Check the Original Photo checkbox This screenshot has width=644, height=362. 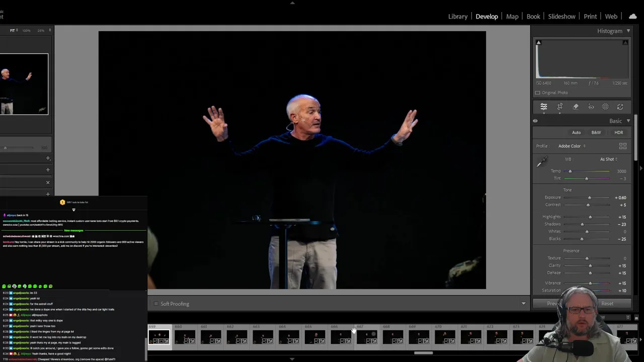point(537,93)
